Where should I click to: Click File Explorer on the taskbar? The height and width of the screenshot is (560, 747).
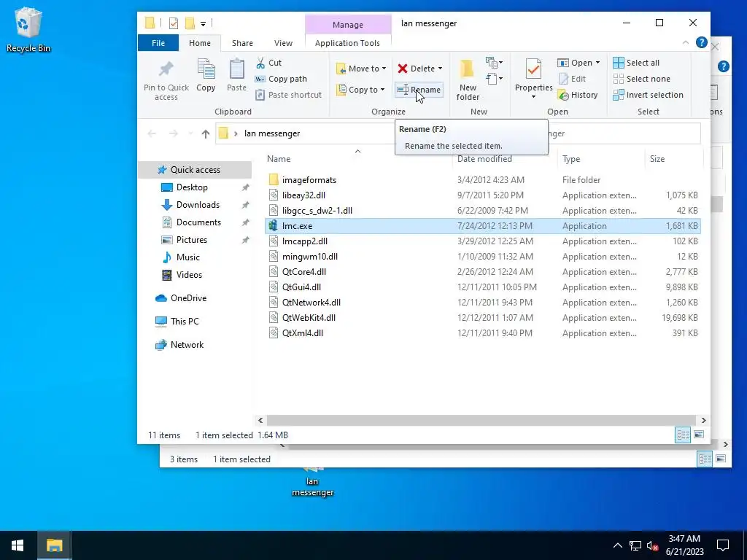click(x=54, y=545)
